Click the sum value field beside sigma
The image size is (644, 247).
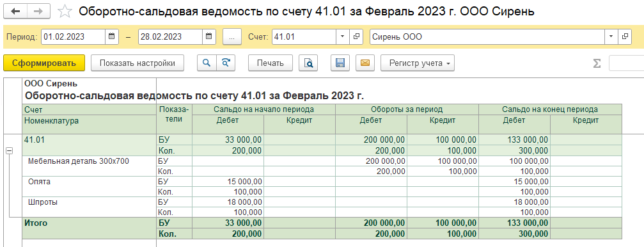(x=626, y=63)
